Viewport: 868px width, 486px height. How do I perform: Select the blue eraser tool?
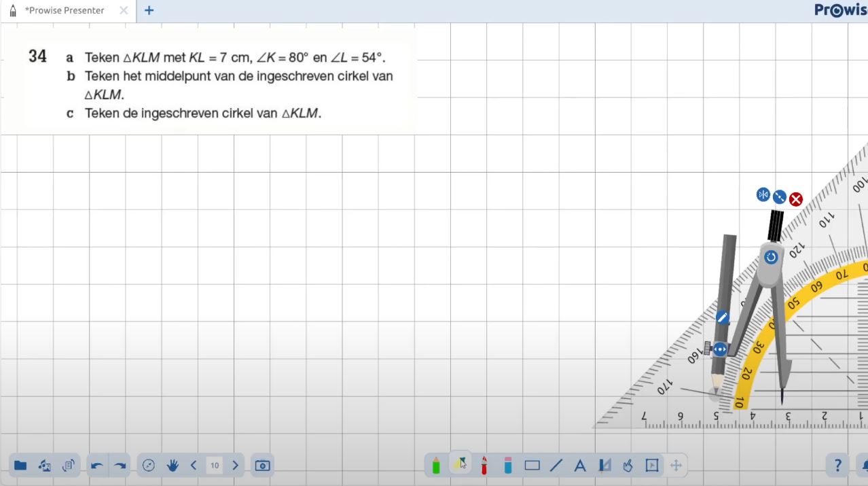click(x=507, y=466)
